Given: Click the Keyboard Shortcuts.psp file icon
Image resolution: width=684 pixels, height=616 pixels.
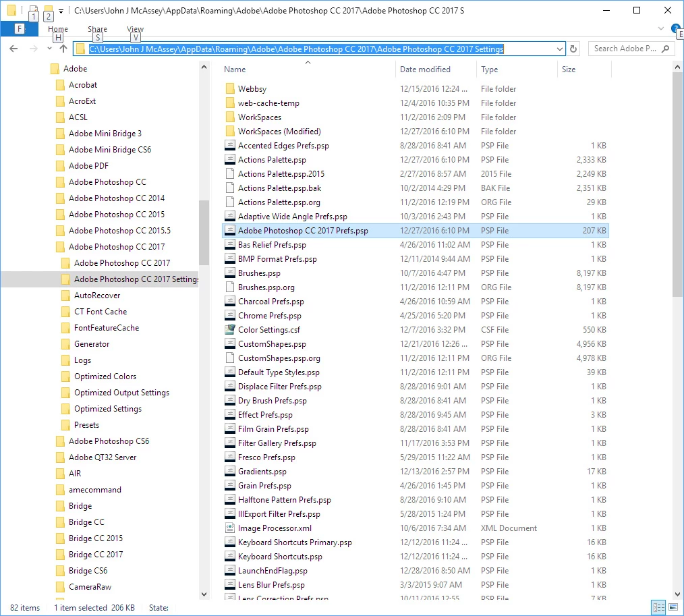Looking at the screenshot, I should (x=230, y=557).
